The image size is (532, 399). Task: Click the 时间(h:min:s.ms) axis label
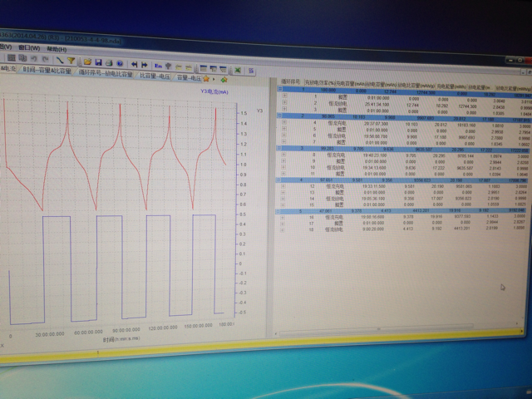tap(121, 338)
